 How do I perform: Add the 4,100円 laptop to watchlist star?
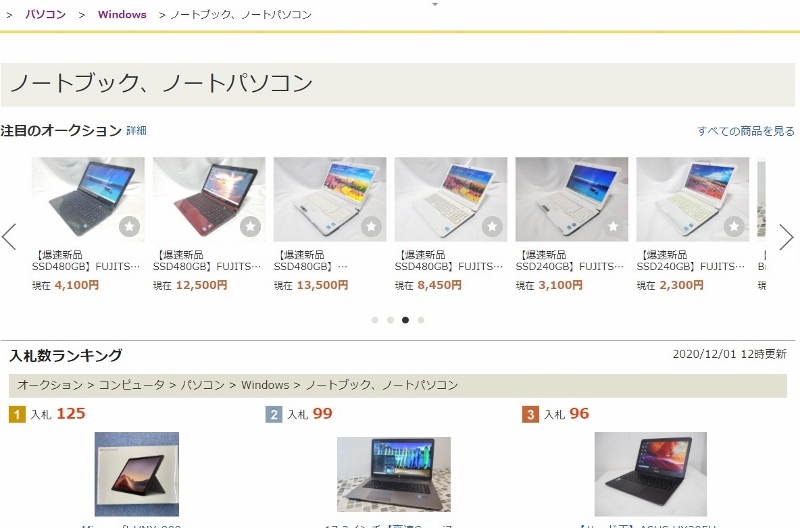(x=130, y=226)
